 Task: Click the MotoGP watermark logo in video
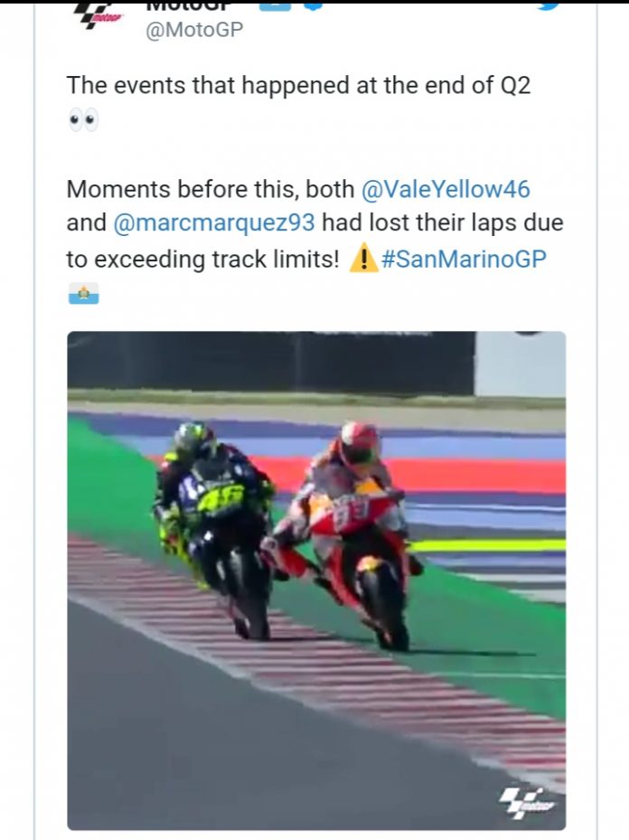(530, 801)
